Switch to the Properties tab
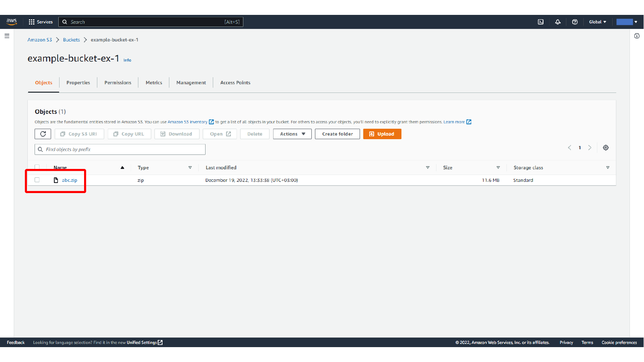The height and width of the screenshot is (362, 644). click(78, 83)
